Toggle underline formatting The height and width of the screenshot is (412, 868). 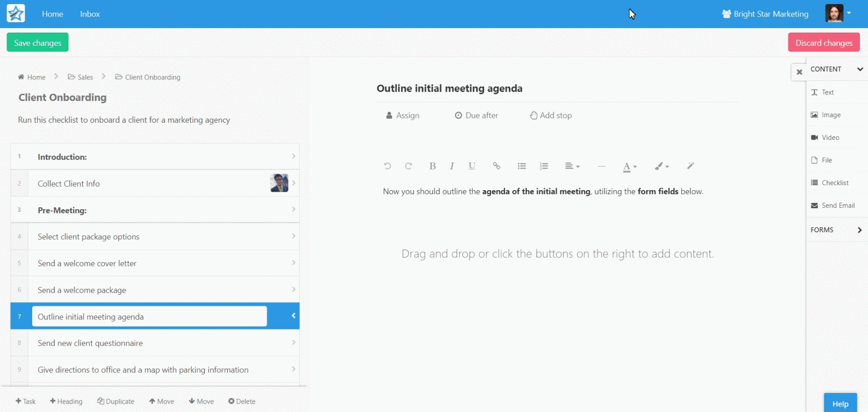(472, 166)
